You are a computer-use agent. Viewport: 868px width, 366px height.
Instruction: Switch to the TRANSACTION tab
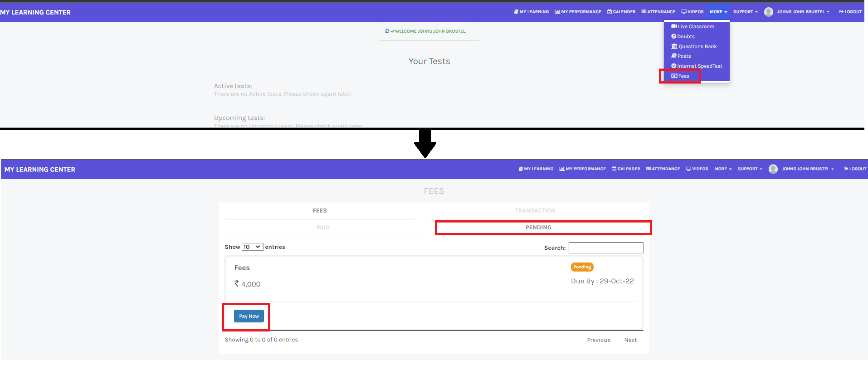(535, 211)
